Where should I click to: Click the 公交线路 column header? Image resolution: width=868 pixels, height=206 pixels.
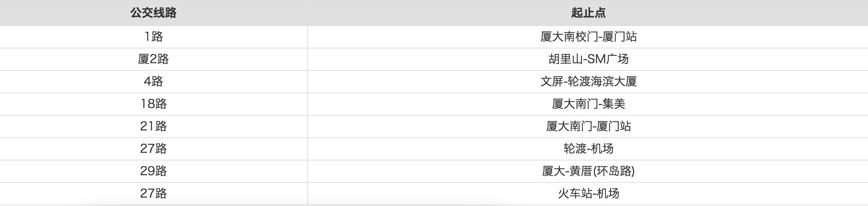pos(153,13)
